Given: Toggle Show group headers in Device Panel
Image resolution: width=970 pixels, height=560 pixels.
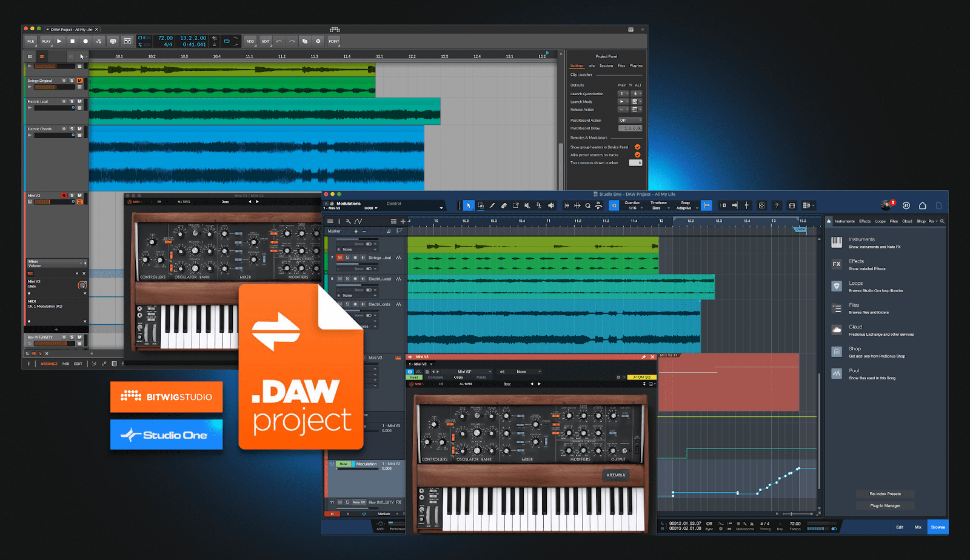Looking at the screenshot, I should coord(637,147).
